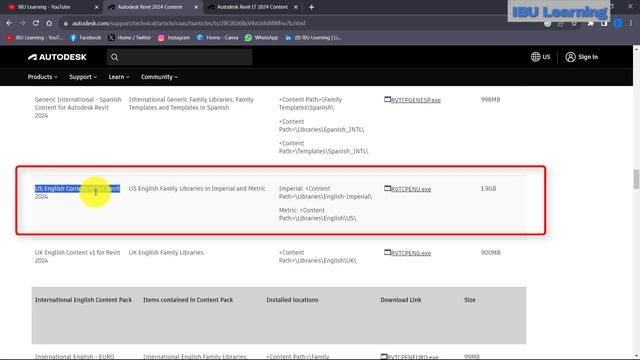Open the Home / Twitter bookmark
The width and height of the screenshot is (640, 360).
pyautogui.click(x=129, y=38)
